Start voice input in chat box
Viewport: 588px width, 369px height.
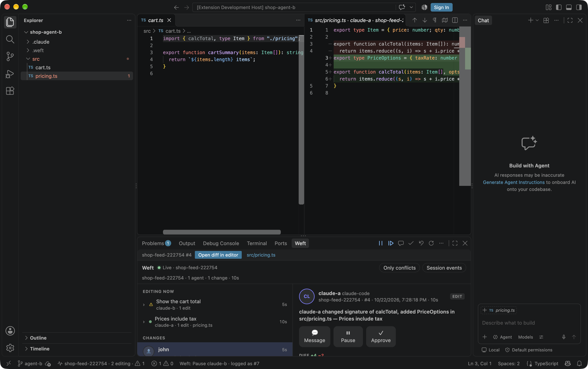tap(564, 337)
